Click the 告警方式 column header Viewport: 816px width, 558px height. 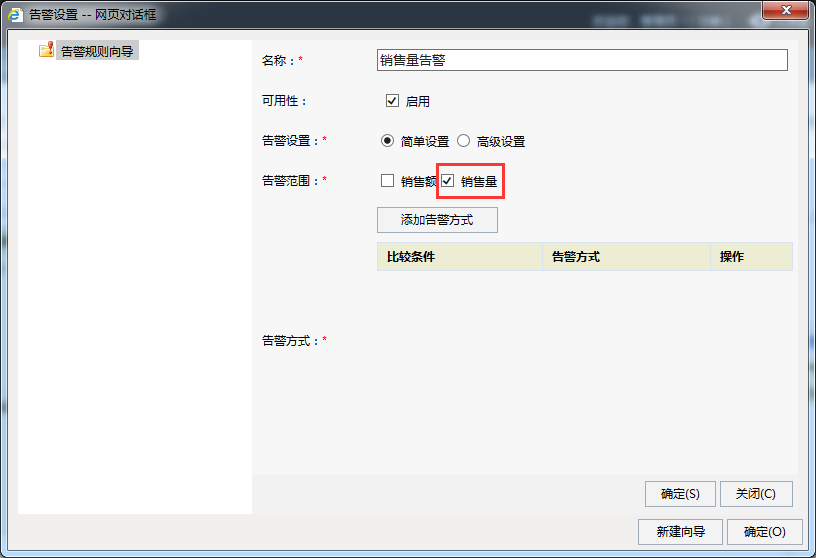point(626,257)
